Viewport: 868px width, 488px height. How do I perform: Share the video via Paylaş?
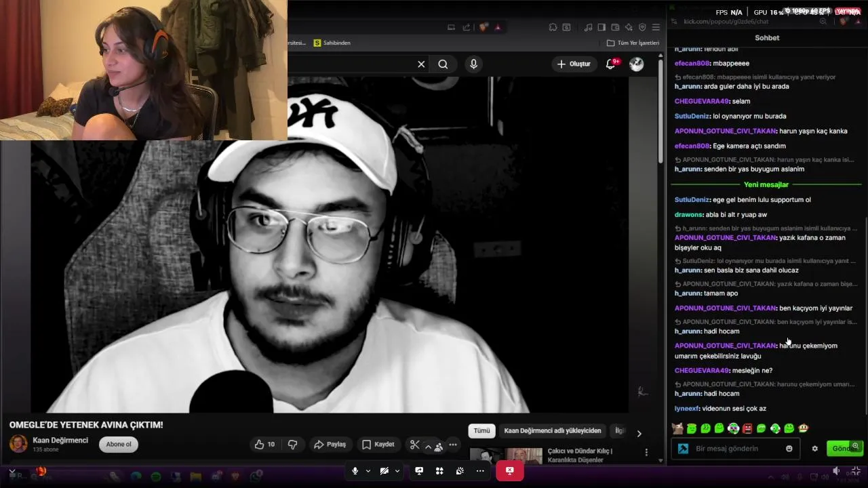[330, 445]
